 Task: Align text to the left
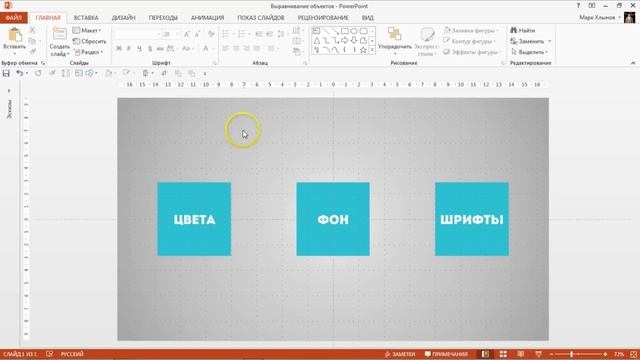pos(225,49)
